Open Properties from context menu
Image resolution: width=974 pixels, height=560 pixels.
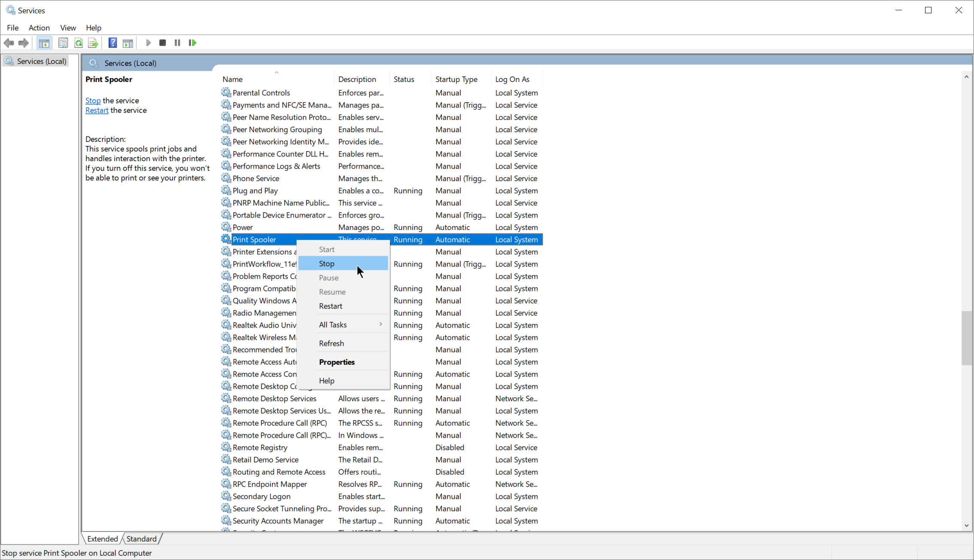click(337, 362)
